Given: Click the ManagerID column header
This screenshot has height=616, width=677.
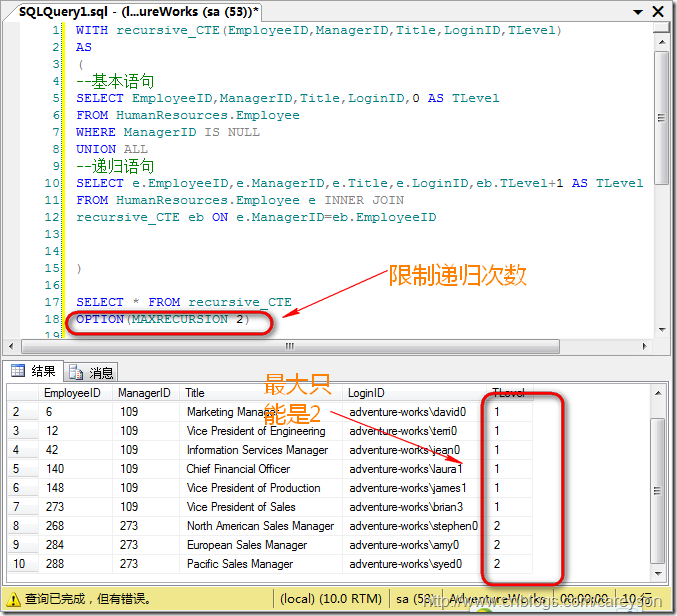Looking at the screenshot, I should click(143, 393).
